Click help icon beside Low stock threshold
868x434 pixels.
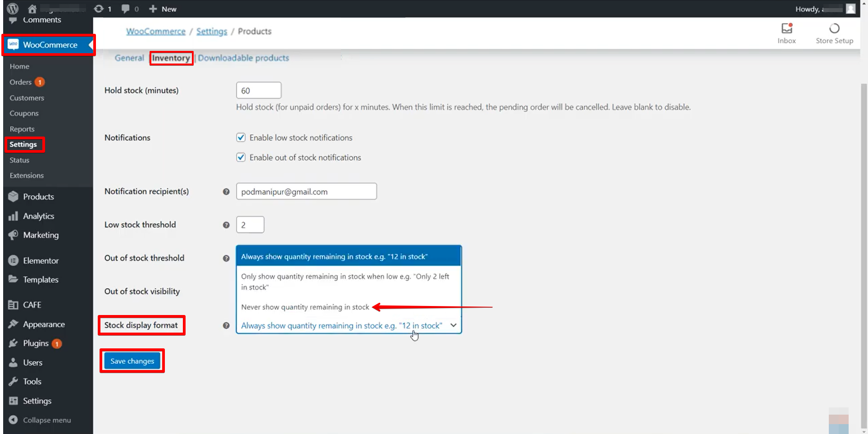coord(226,225)
